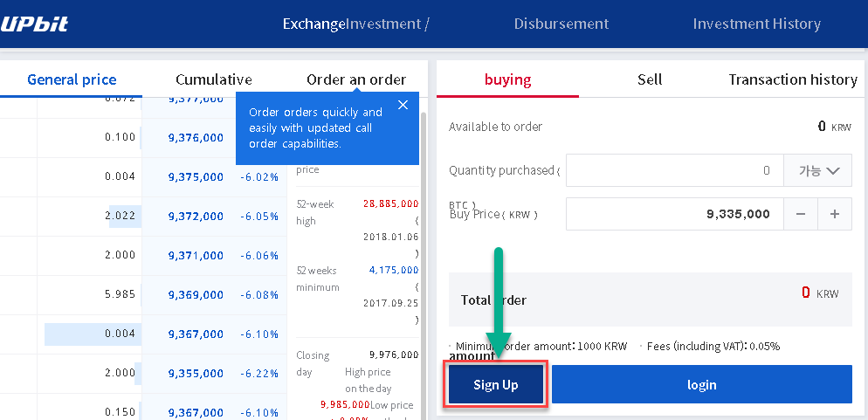The image size is (868, 420).
Task: Switch to the Sell tab
Action: [x=650, y=79]
